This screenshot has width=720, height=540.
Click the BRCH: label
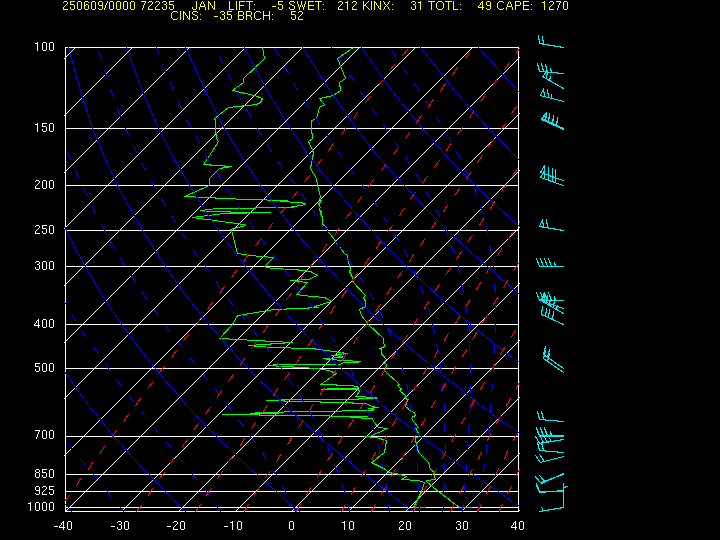255,16
